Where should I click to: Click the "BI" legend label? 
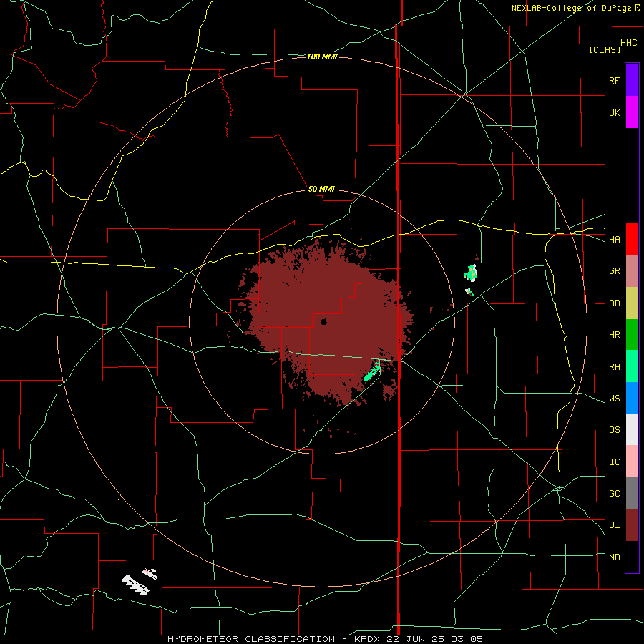pos(614,525)
